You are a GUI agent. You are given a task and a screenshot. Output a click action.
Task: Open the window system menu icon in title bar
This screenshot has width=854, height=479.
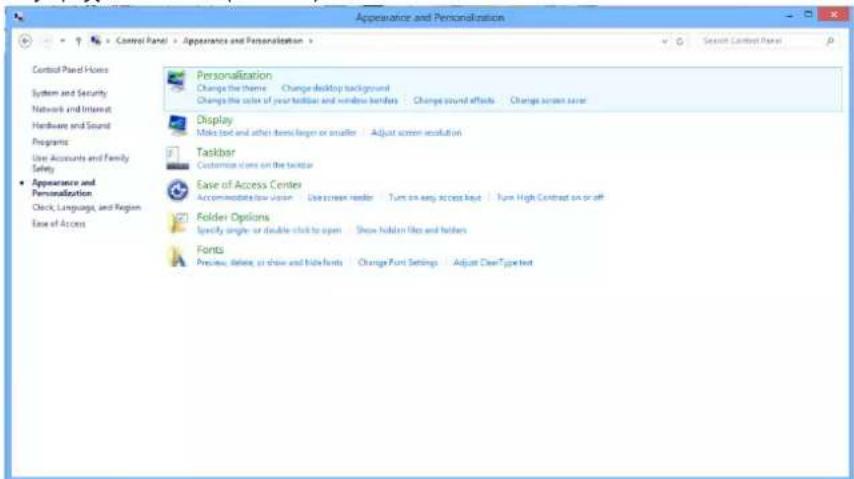click(19, 17)
